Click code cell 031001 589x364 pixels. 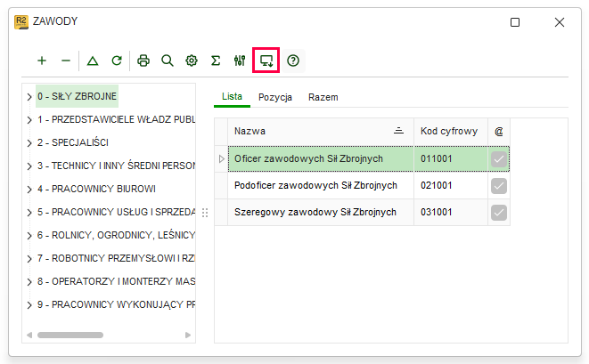(451, 213)
